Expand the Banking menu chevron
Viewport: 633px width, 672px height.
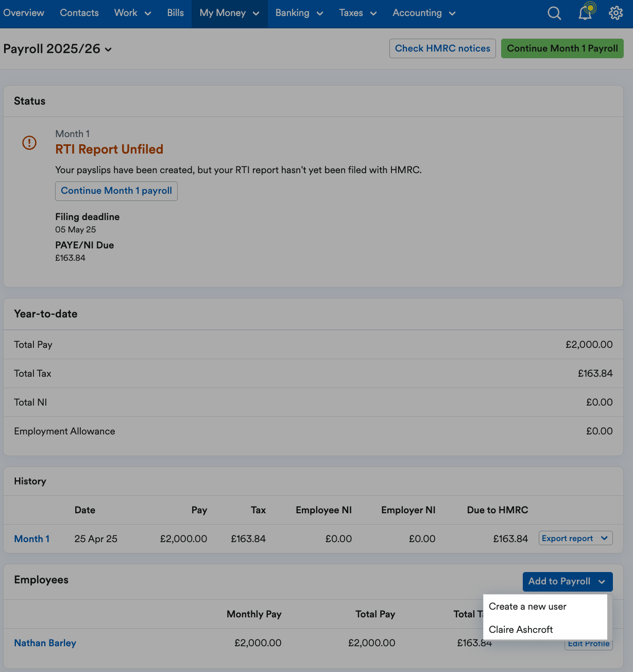pyautogui.click(x=320, y=13)
